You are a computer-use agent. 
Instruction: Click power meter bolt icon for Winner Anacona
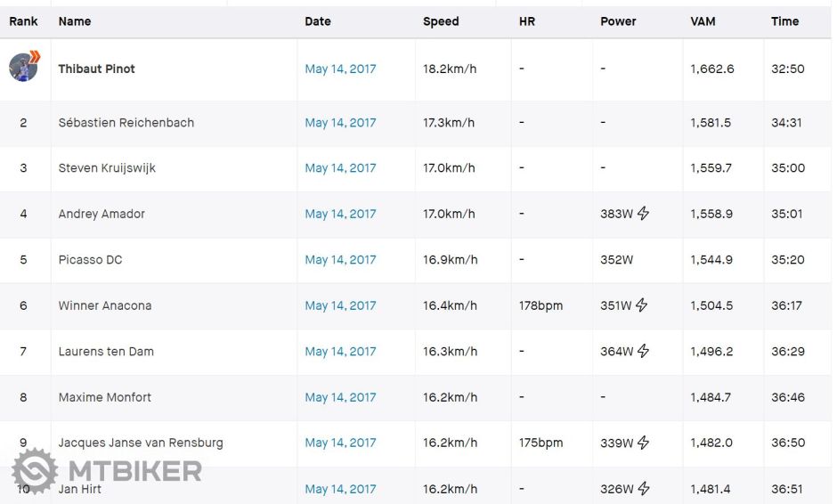point(641,305)
